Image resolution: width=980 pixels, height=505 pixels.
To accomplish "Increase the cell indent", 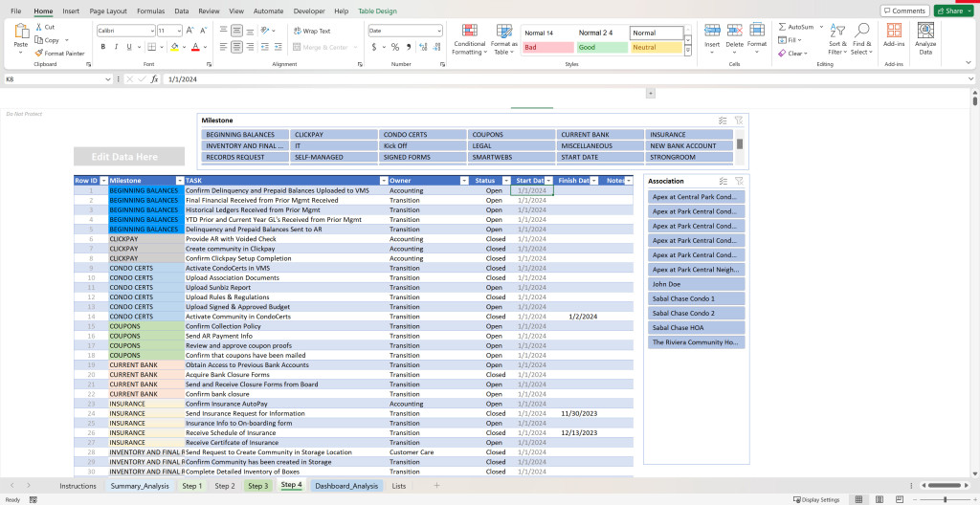I will coord(278,47).
